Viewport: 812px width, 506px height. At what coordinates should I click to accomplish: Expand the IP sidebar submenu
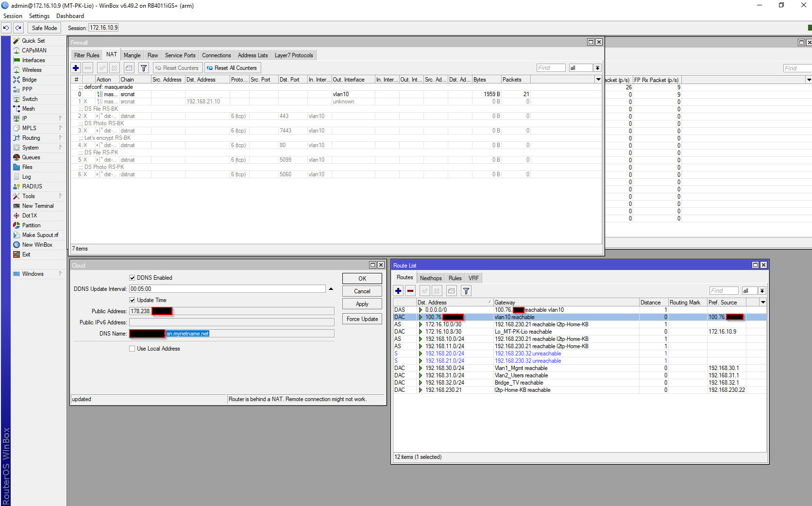pyautogui.click(x=60, y=118)
